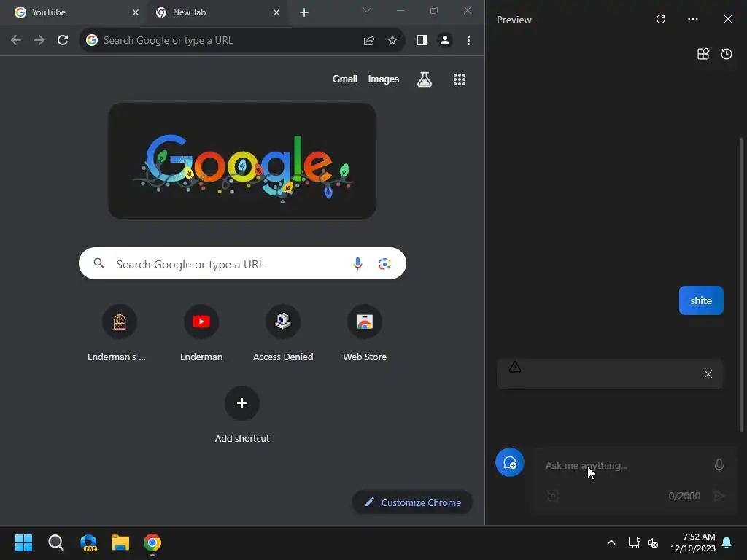Click the muted volume tray icon

click(653, 542)
